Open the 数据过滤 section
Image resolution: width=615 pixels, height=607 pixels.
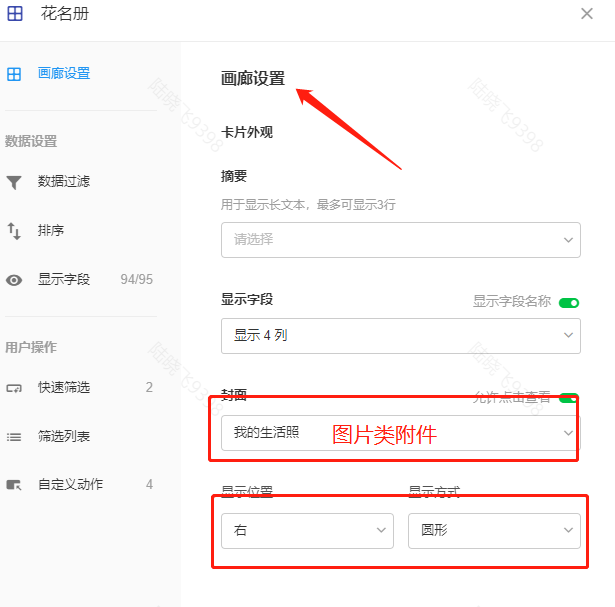pyautogui.click(x=64, y=182)
